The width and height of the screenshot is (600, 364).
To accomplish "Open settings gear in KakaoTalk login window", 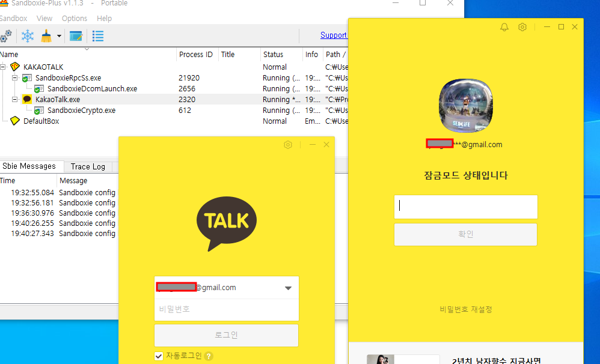I will click(288, 145).
